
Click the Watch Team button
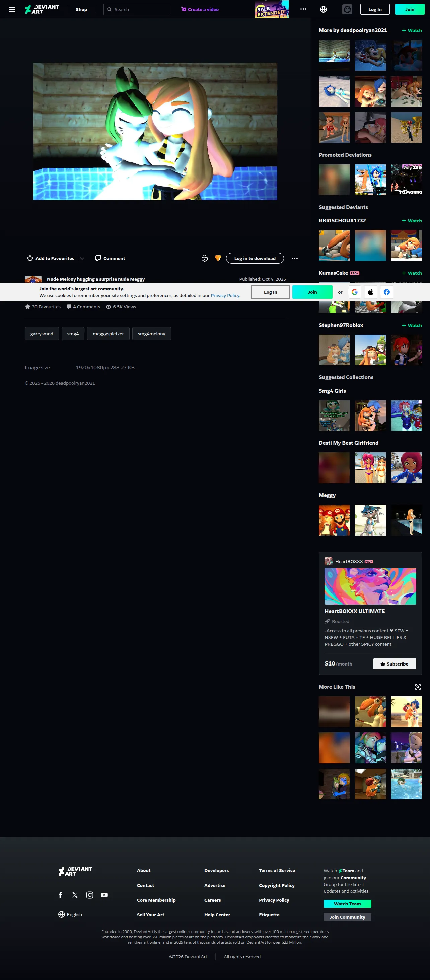[347, 904]
